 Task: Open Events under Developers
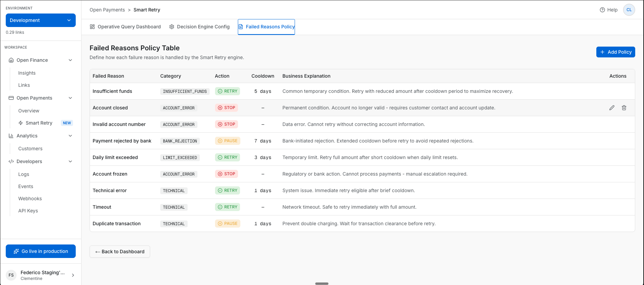(26, 186)
